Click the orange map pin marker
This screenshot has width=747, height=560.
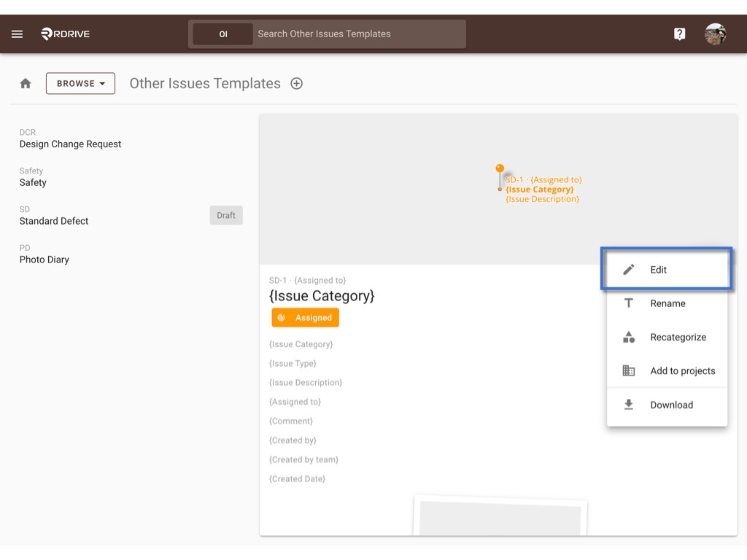pos(500,177)
